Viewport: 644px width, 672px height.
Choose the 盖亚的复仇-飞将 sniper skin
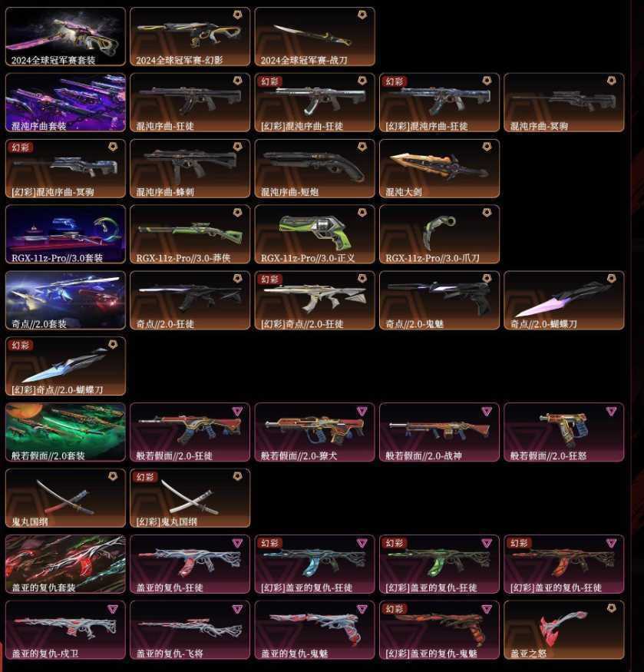click(190, 630)
